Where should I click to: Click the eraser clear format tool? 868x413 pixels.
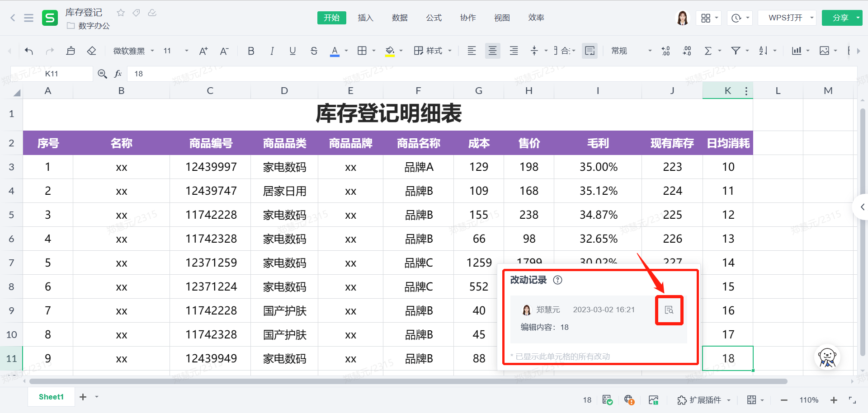(92, 51)
